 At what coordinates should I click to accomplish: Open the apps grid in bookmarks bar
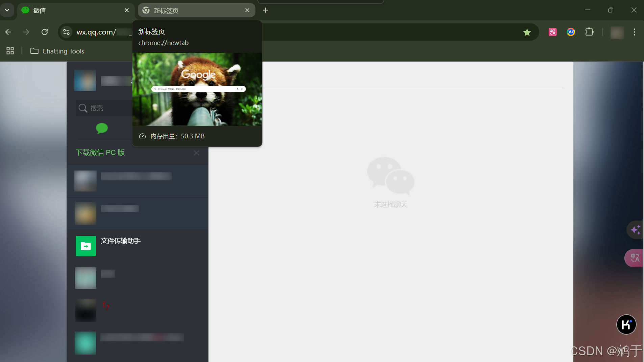point(10,51)
